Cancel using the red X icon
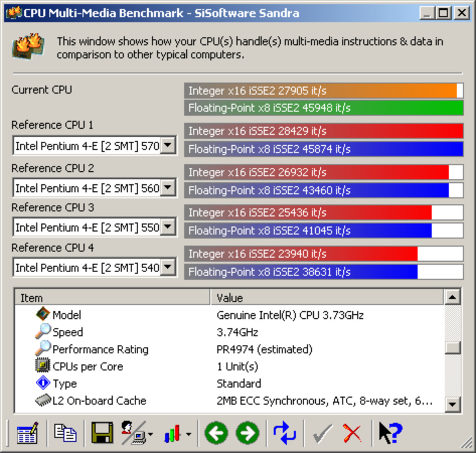476x453 pixels. [x=352, y=433]
